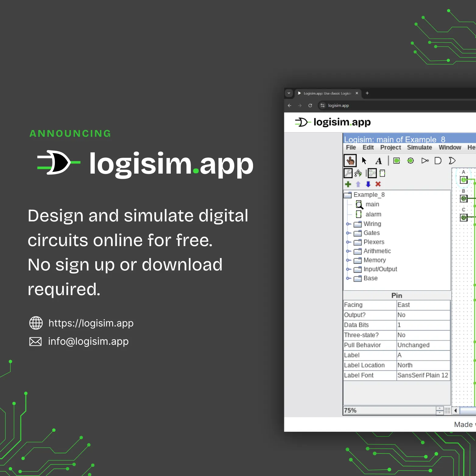Select the NOT gate tool

[425, 160]
